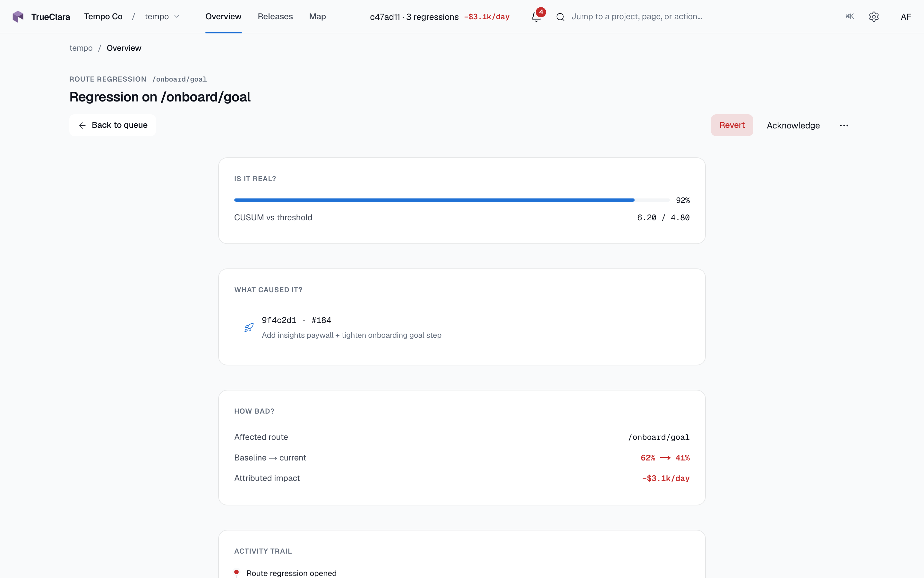The height and width of the screenshot is (578, 924).
Task: Click the Affected route label
Action: [x=261, y=437]
